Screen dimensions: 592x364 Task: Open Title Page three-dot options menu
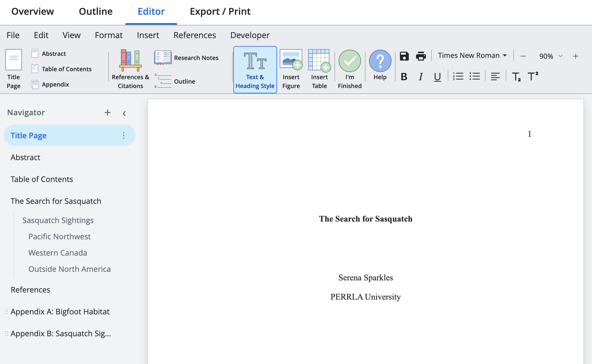(x=124, y=135)
